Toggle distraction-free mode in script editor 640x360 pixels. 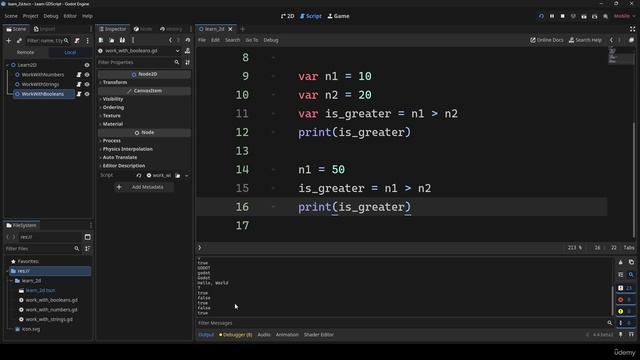[x=632, y=29]
